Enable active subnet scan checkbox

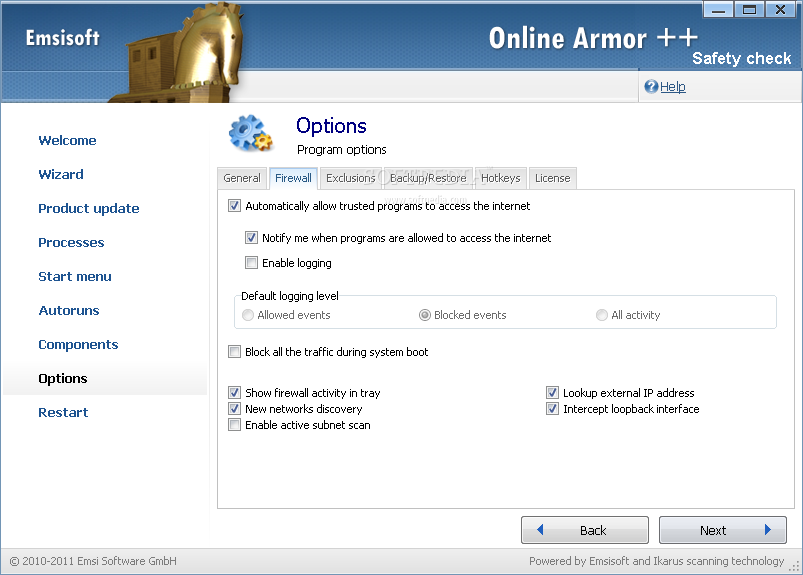[234, 425]
